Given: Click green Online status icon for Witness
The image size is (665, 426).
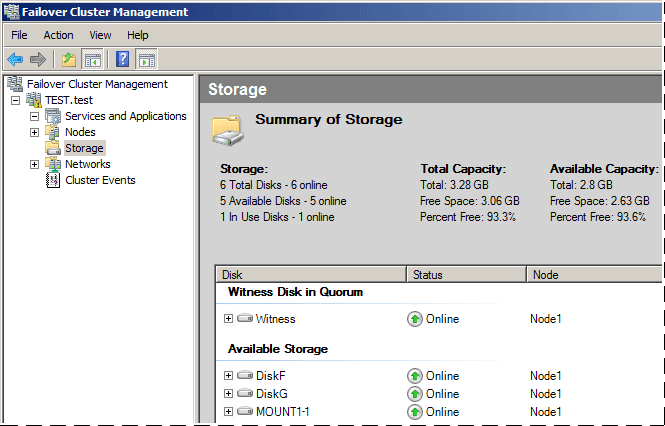Looking at the screenshot, I should pyautogui.click(x=415, y=319).
